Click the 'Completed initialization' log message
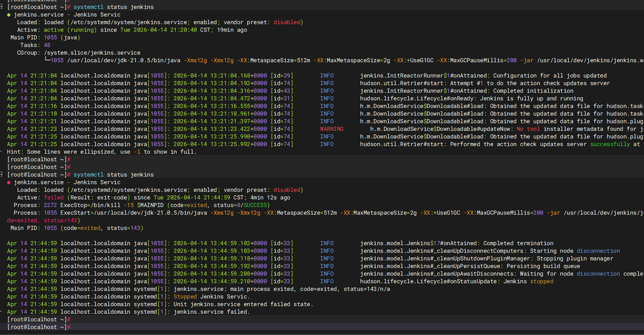Image resolution: width=644 pixels, height=335 pixels. coord(533,91)
